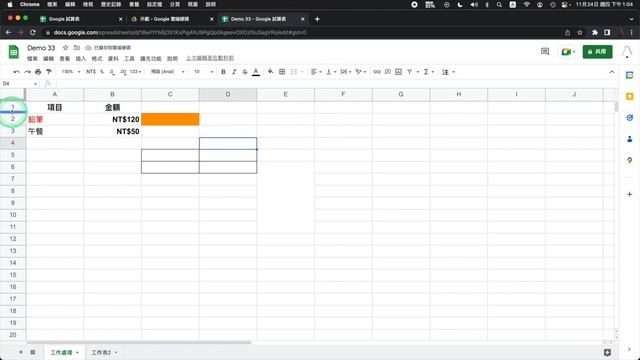Viewport: 640px width, 360px height.
Task: Open the fill color picker
Action: click(x=271, y=72)
